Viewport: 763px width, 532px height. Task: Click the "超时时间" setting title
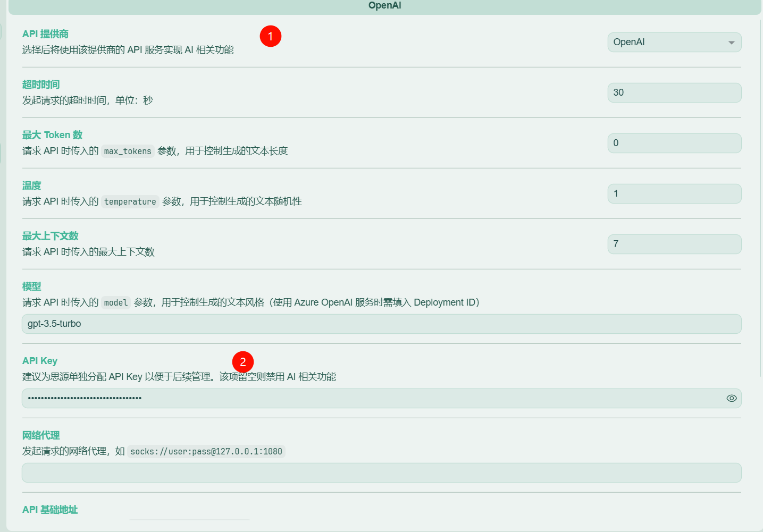41,85
